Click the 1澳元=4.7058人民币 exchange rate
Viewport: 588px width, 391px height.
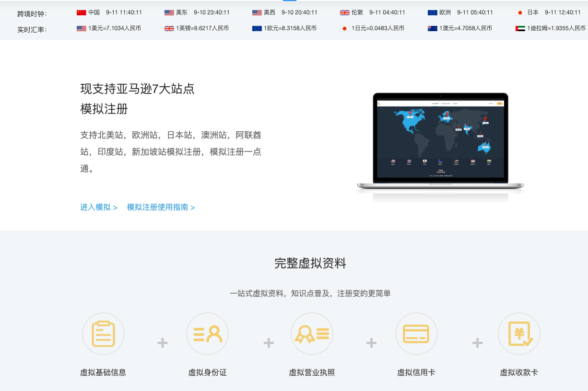coord(466,28)
